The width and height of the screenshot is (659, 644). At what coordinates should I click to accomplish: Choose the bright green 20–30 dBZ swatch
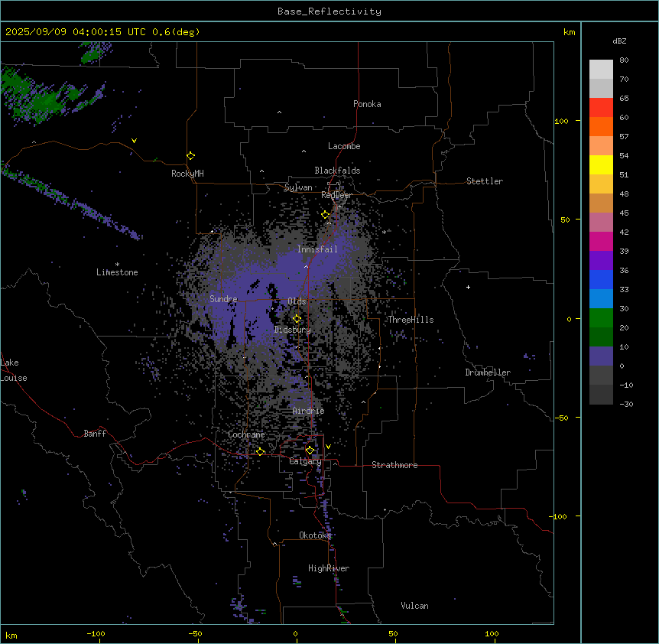click(601, 318)
